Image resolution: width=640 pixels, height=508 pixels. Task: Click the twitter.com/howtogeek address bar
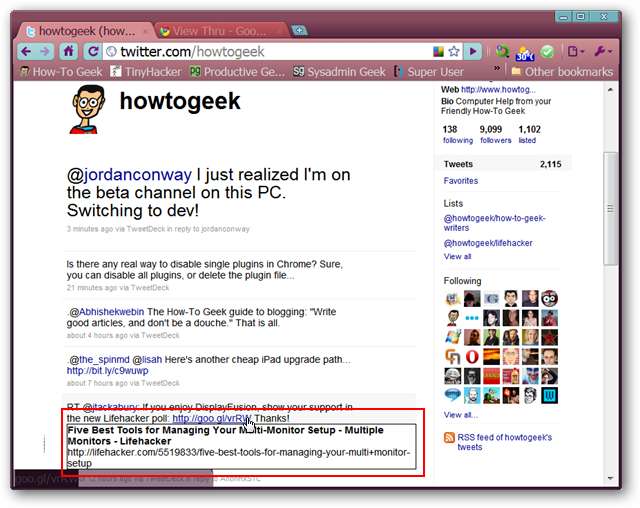coord(267,52)
